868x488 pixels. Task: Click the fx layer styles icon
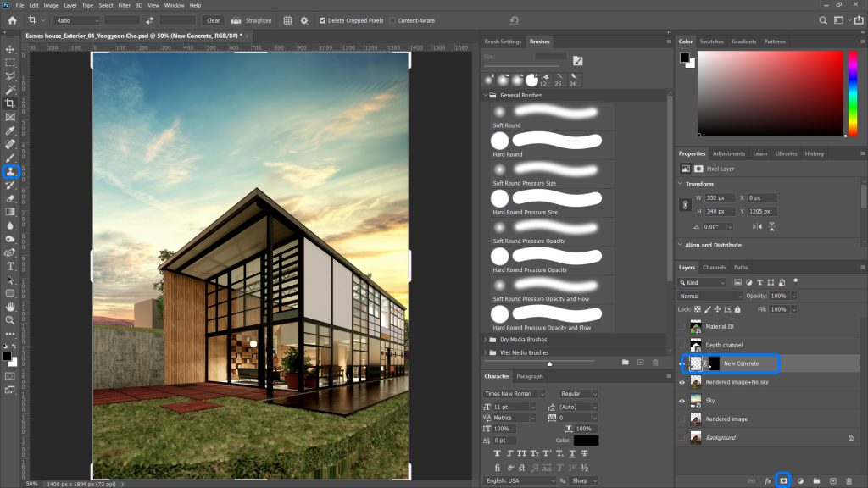click(767, 480)
